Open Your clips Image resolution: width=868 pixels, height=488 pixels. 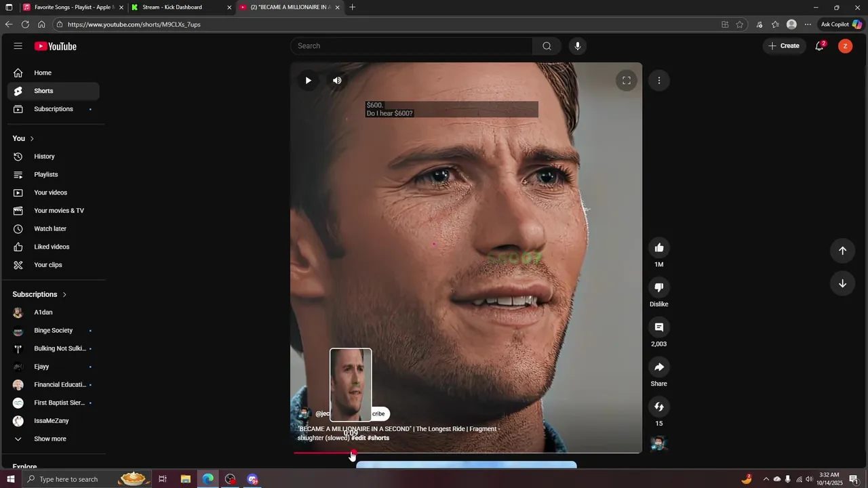tap(54, 265)
